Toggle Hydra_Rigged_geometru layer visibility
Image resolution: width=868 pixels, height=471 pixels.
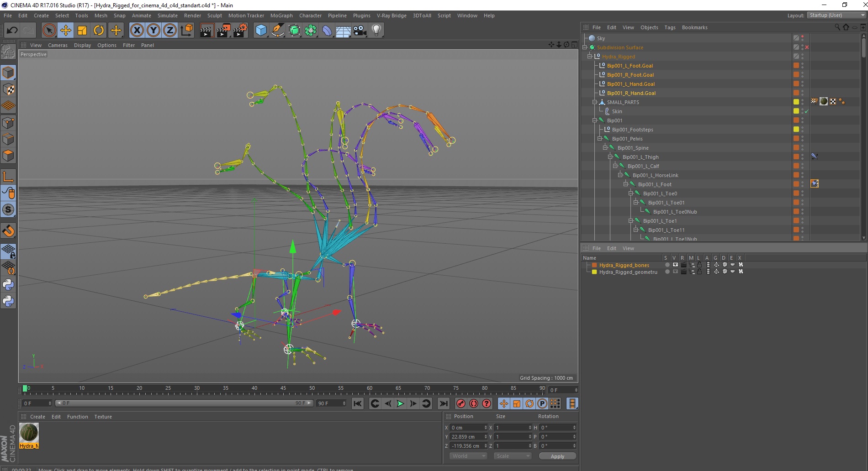pos(675,272)
